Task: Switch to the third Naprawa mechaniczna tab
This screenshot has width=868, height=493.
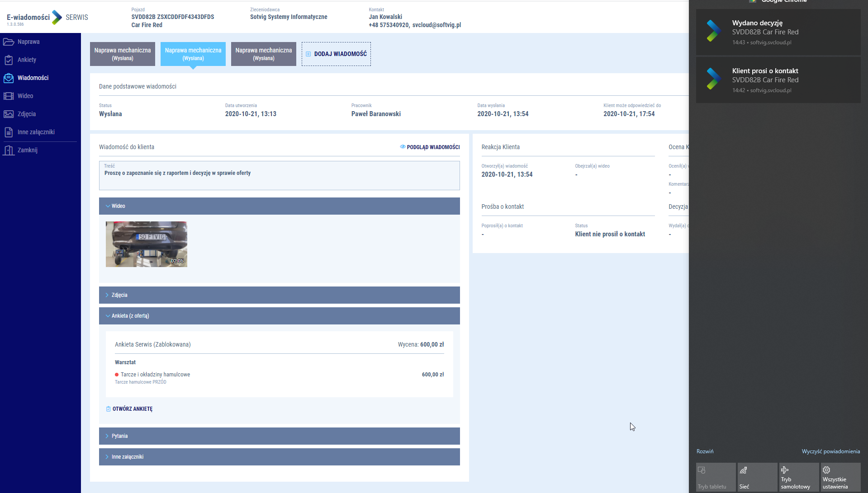Action: coord(264,54)
